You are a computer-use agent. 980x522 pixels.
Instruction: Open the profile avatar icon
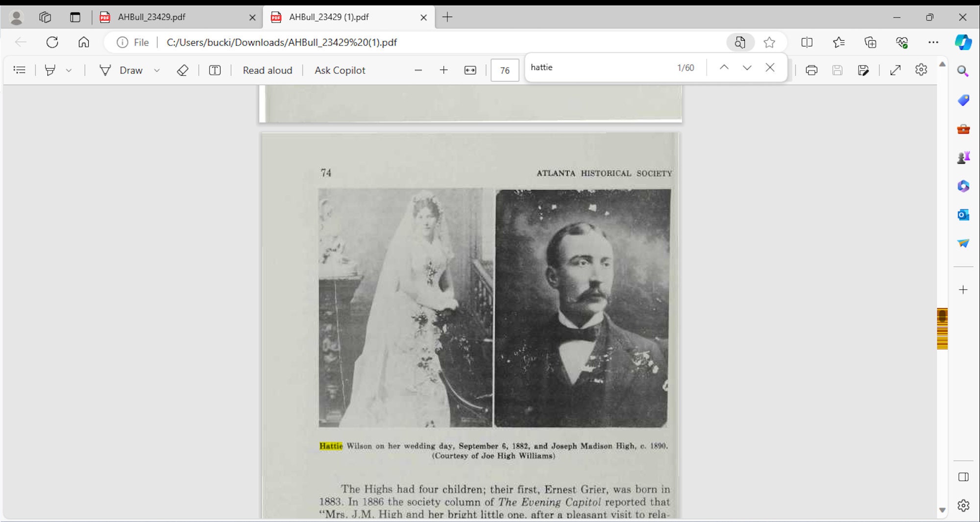click(17, 18)
